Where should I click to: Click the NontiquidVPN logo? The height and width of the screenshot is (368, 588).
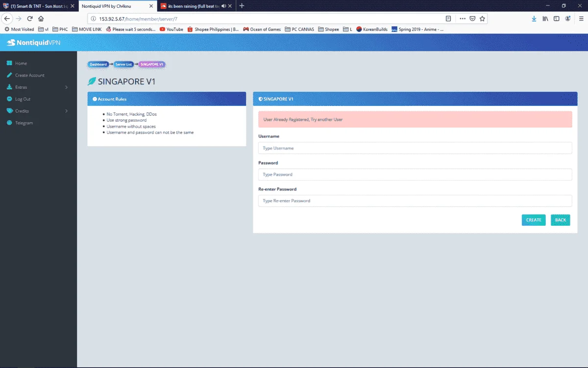pos(33,43)
